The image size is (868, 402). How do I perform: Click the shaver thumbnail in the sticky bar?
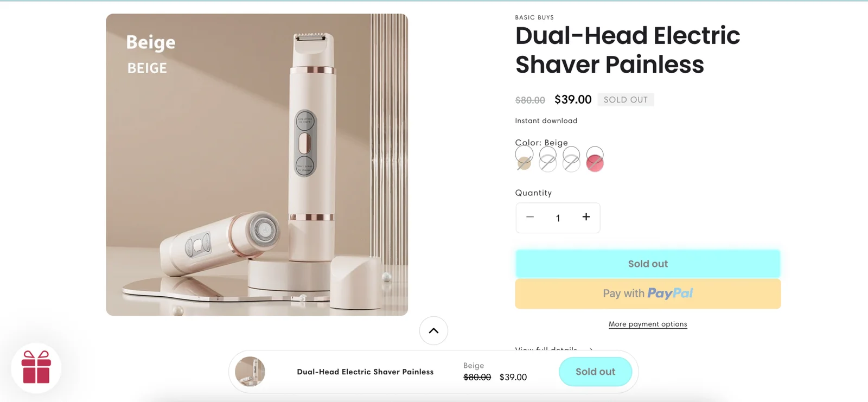click(250, 372)
